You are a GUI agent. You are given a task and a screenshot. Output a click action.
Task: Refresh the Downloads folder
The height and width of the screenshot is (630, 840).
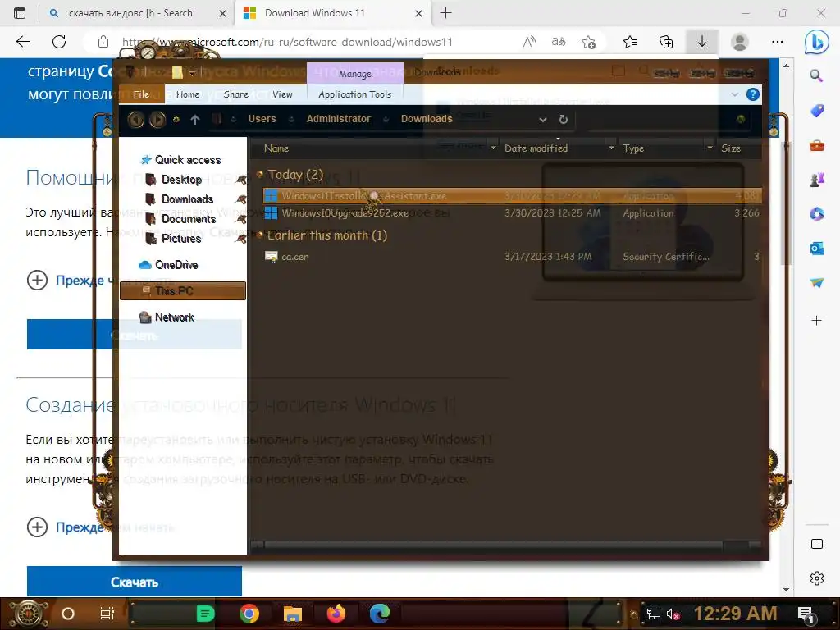point(563,120)
